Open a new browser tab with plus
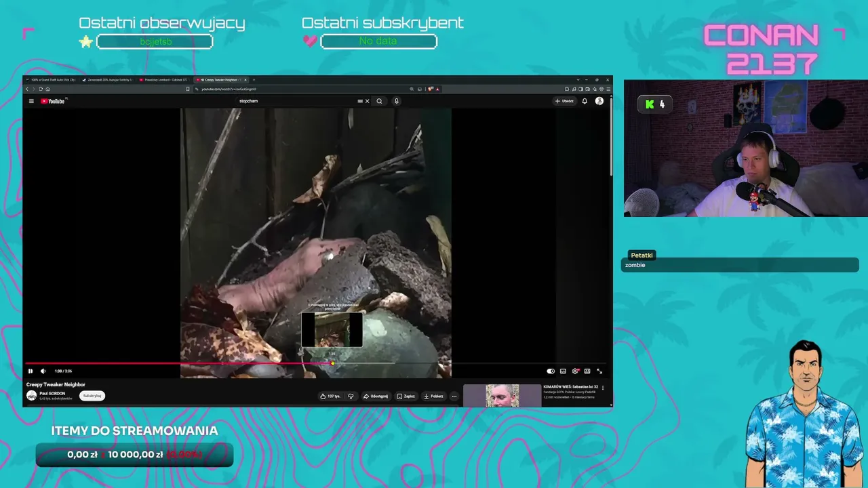 coord(254,80)
